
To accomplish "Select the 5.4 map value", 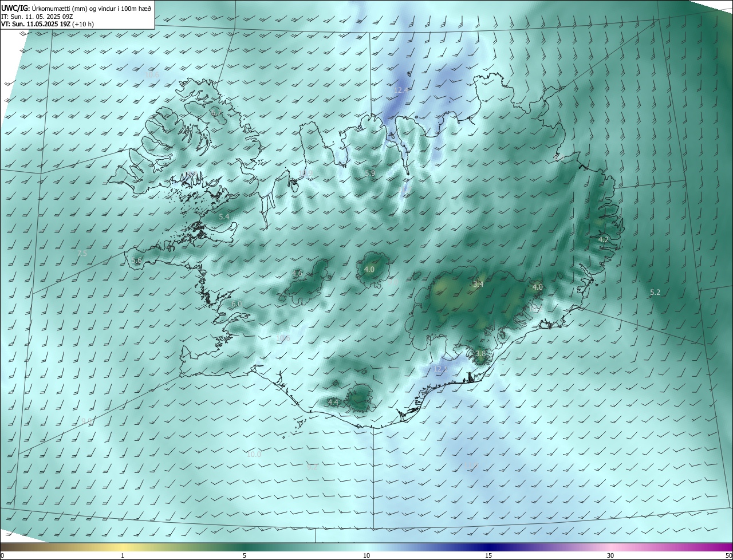I will 224,217.
